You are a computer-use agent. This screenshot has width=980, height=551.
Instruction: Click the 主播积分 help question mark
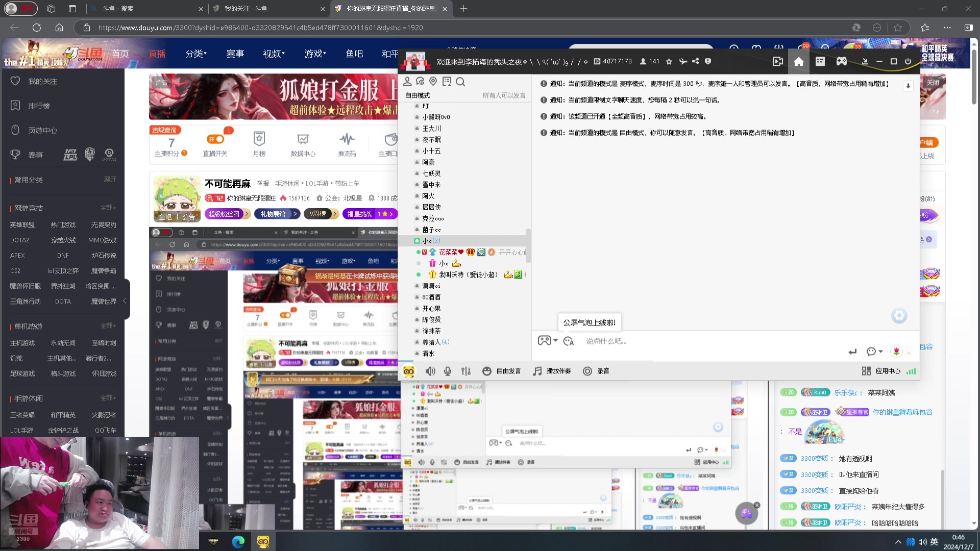pos(184,153)
